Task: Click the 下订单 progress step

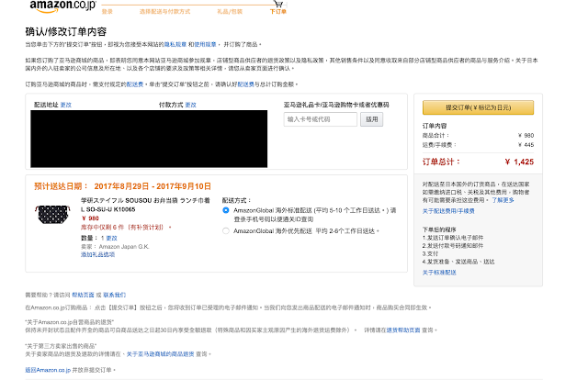Action: click(x=277, y=12)
